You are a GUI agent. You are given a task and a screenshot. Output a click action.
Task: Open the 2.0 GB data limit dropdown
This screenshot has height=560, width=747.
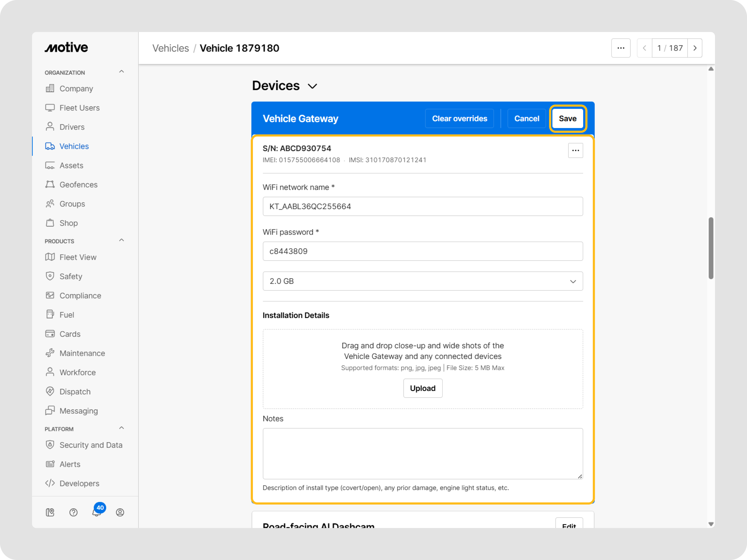tap(423, 281)
